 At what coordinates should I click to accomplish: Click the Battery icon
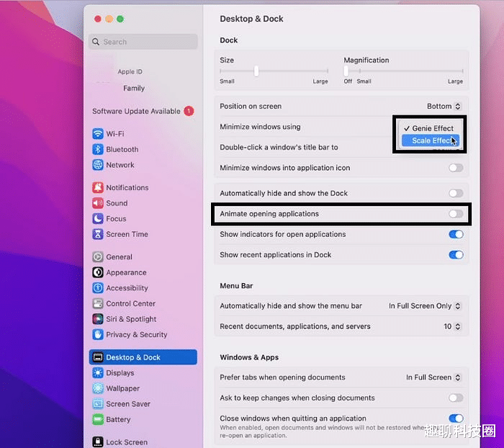98,419
